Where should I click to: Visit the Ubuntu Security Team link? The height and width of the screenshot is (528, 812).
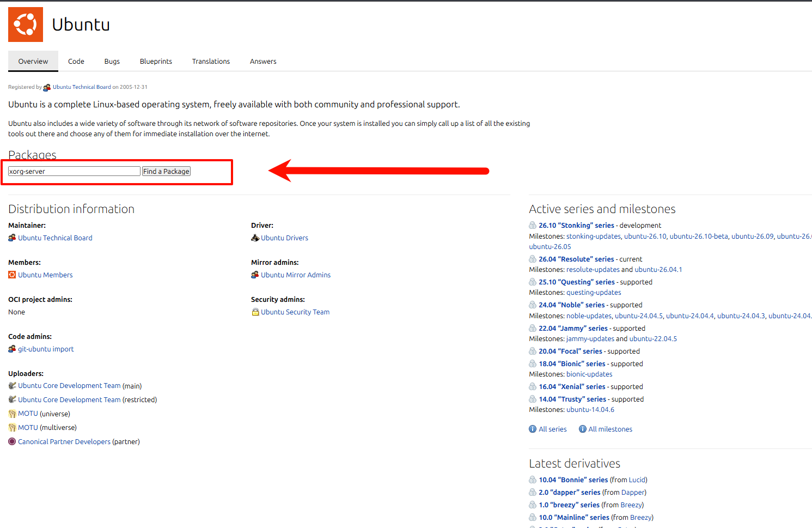[295, 312]
